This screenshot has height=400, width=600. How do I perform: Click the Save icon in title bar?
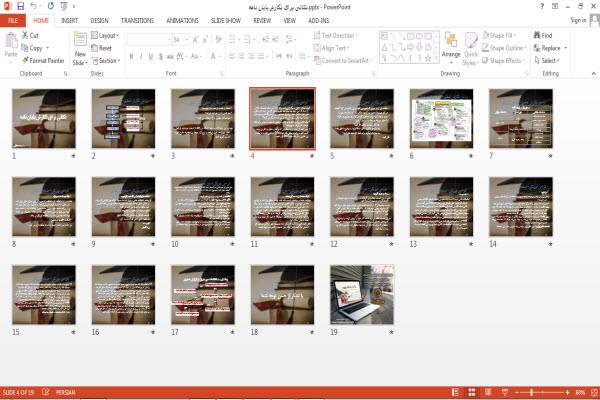click(21, 6)
